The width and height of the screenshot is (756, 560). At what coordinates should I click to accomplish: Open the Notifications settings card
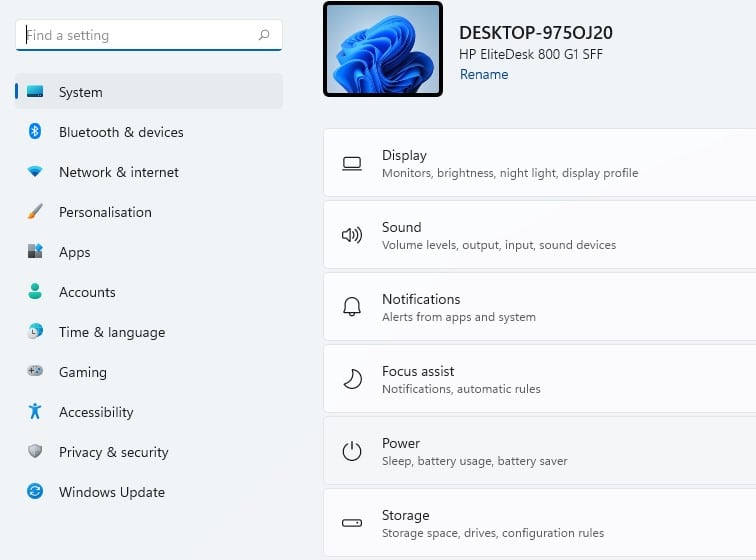540,307
